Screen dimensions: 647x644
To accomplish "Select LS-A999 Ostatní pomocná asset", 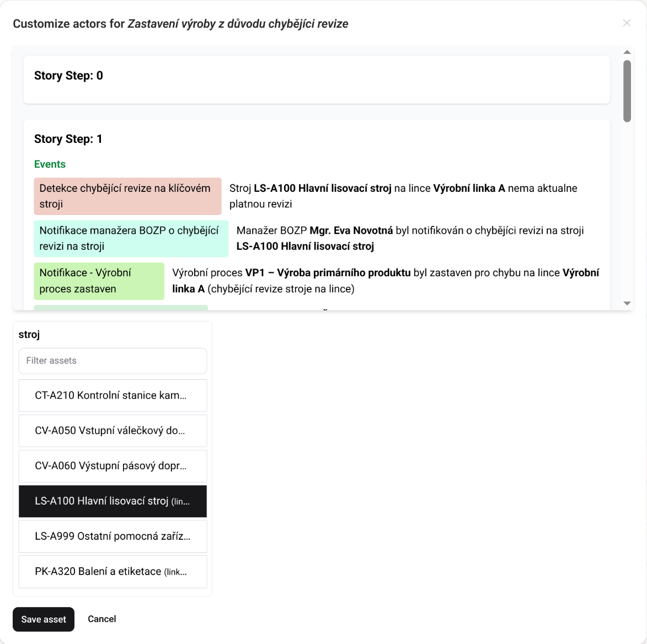I will click(x=113, y=536).
